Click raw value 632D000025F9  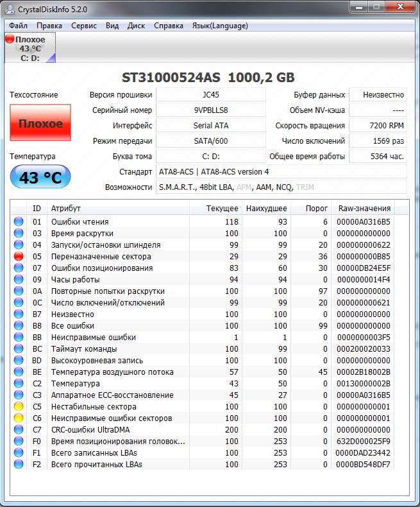(363, 441)
